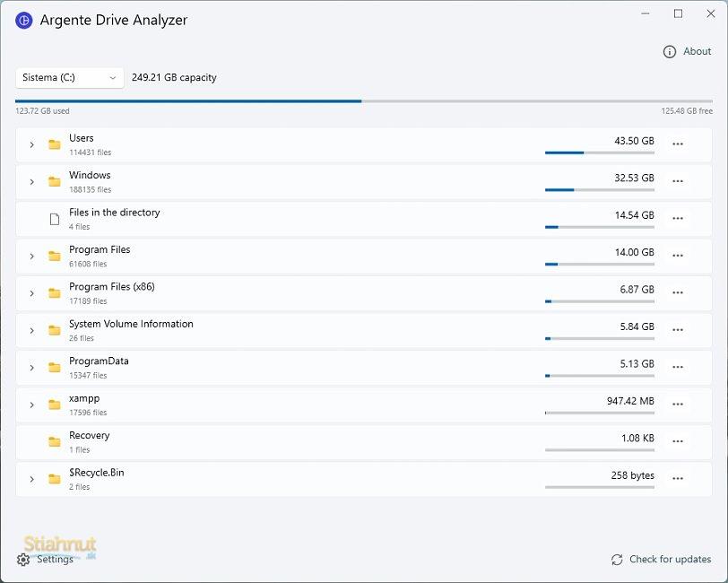Open the About text link
The image size is (728, 583).
(697, 51)
